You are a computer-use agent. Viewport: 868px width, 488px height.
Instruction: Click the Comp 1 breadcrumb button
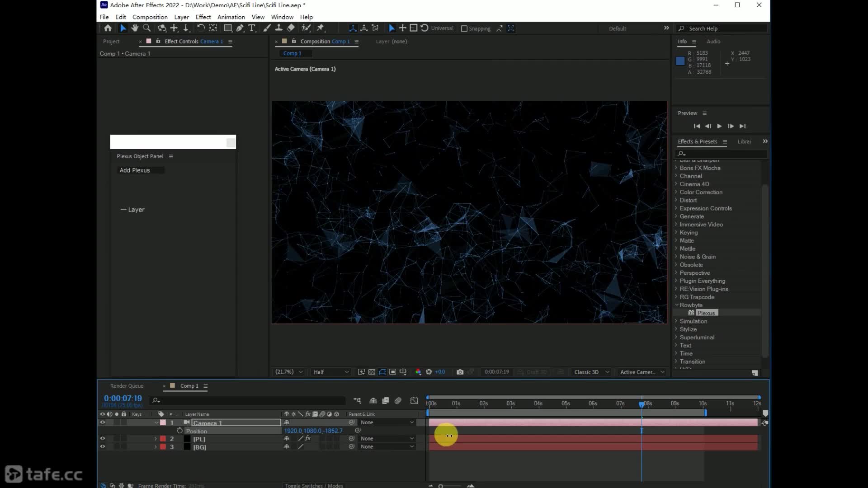296,53
